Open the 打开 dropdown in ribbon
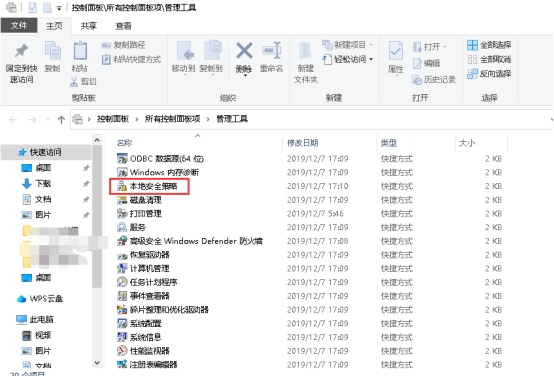 (x=430, y=47)
